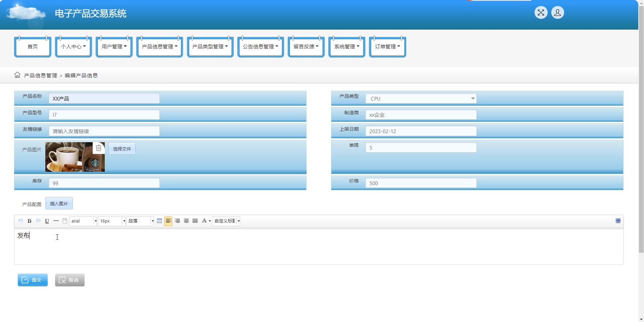This screenshot has width=644, height=322.
Task: Click the fullscreen expand icon in the header
Action: (541, 13)
